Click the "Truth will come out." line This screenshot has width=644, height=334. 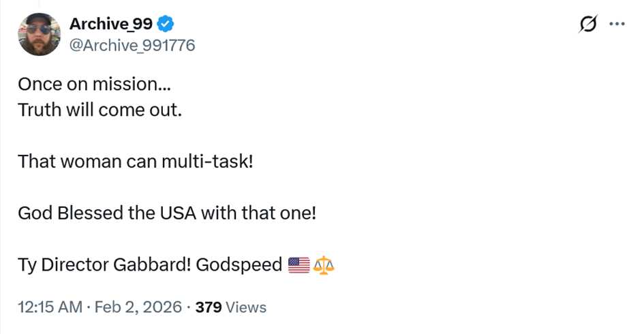(x=99, y=110)
